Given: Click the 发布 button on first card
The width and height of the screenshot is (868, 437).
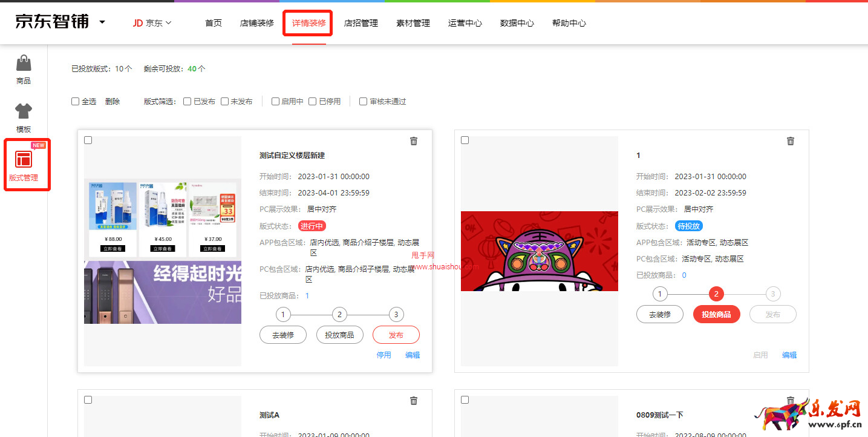Looking at the screenshot, I should point(396,335).
